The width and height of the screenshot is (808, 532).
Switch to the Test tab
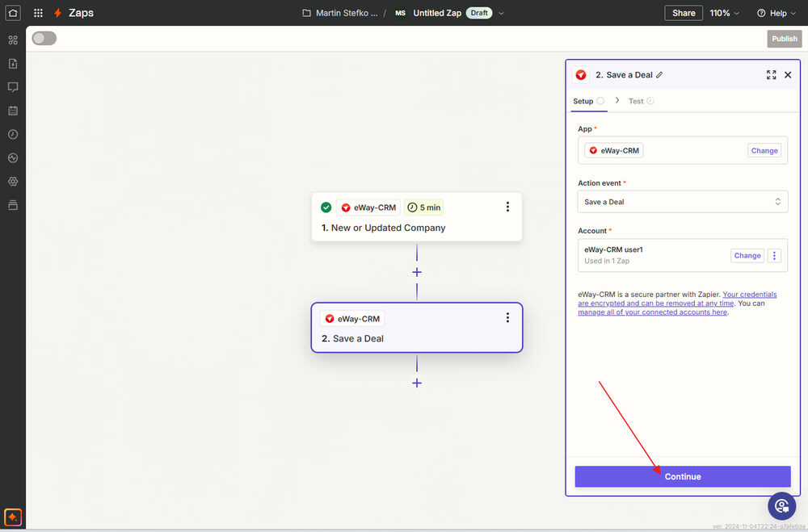pyautogui.click(x=641, y=101)
